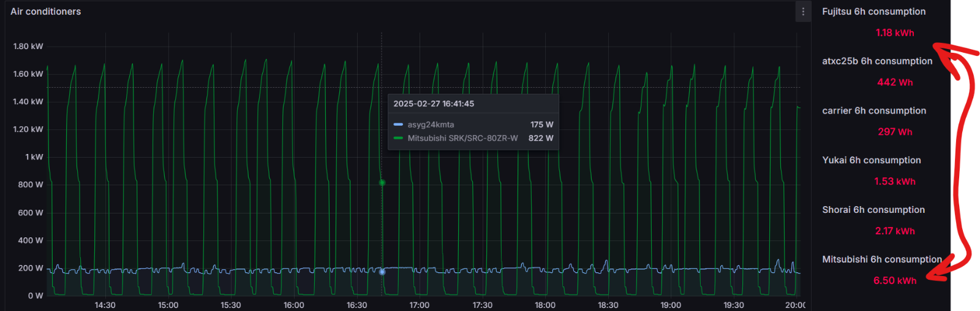Click the 18:30 time axis label

click(x=608, y=305)
